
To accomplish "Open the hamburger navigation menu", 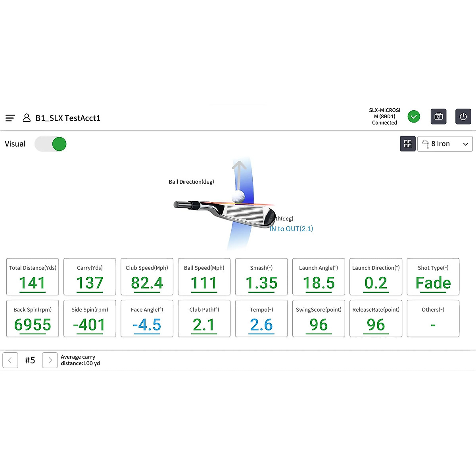I will click(10, 118).
